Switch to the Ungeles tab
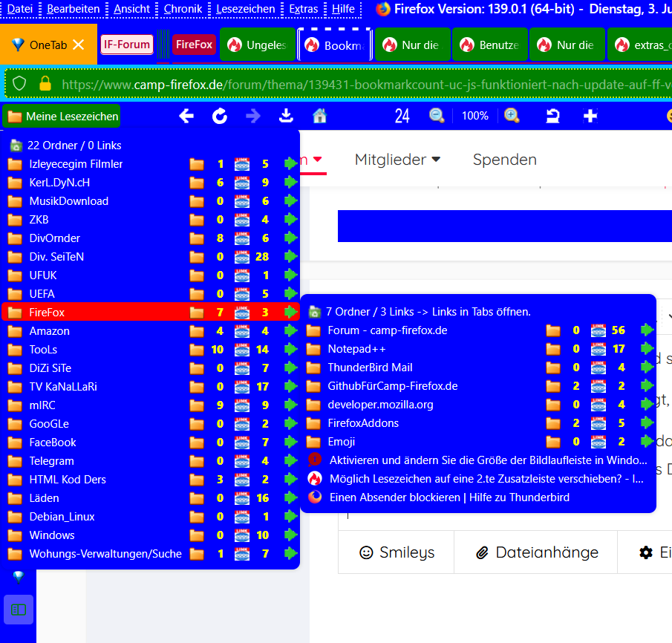This screenshot has height=643, width=672. point(258,45)
